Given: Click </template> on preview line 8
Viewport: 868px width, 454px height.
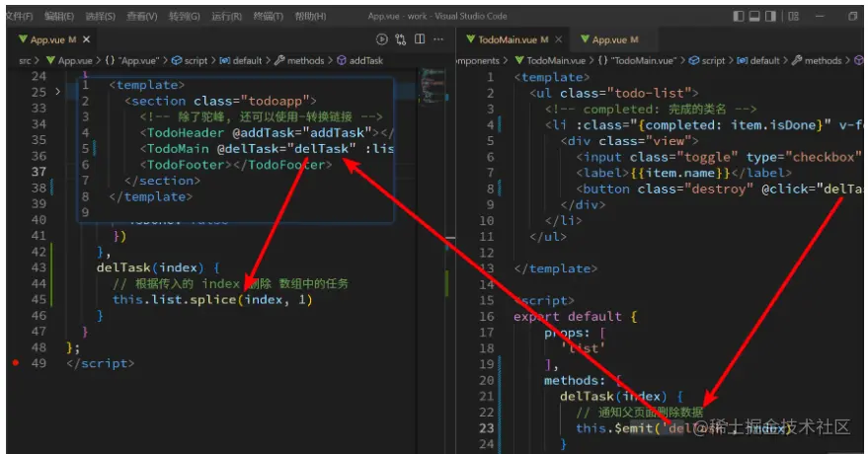Looking at the screenshot, I should pos(150,196).
